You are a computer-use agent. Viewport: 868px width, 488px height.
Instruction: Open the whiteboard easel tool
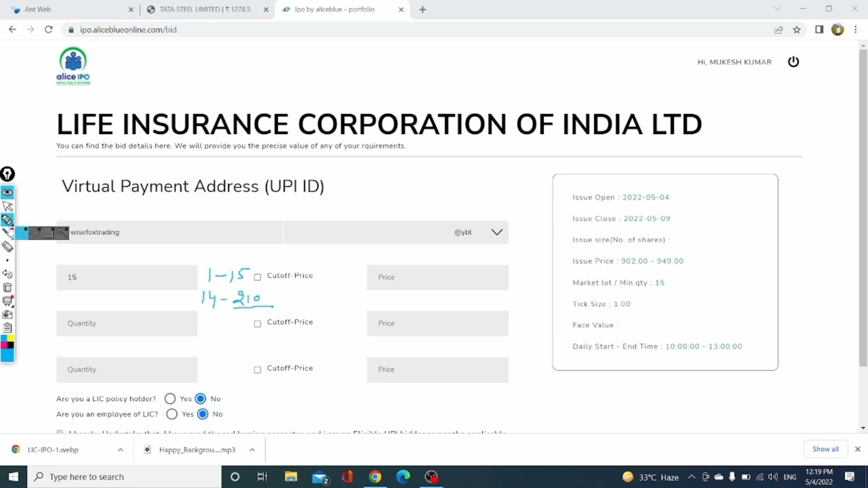[7, 301]
